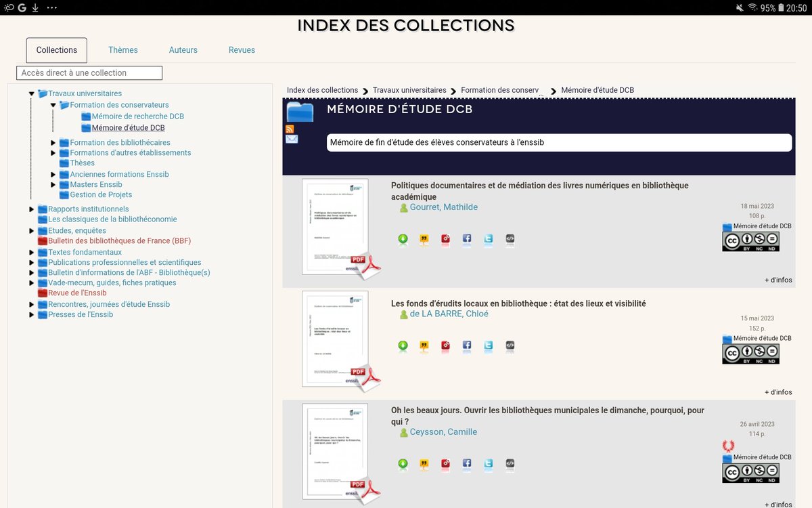812x508 pixels.
Task: Click the red laurel award icon on Ceysson's entry
Action: (x=729, y=446)
